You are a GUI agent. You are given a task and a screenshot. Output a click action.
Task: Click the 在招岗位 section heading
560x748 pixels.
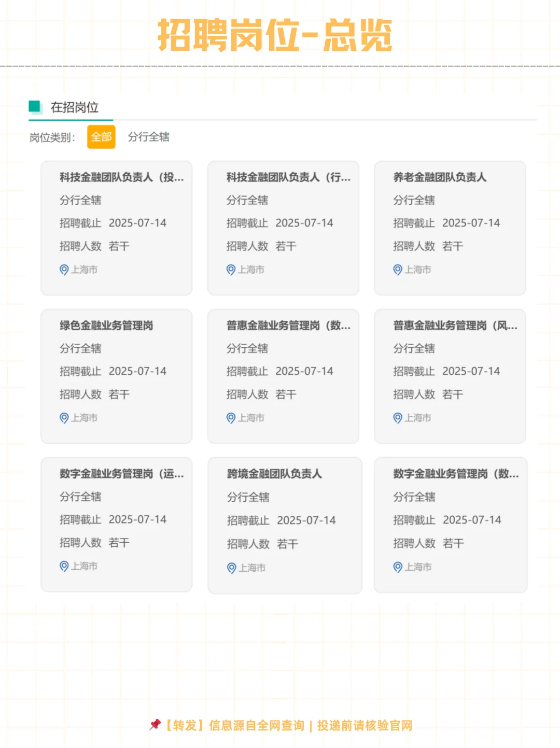(75, 107)
